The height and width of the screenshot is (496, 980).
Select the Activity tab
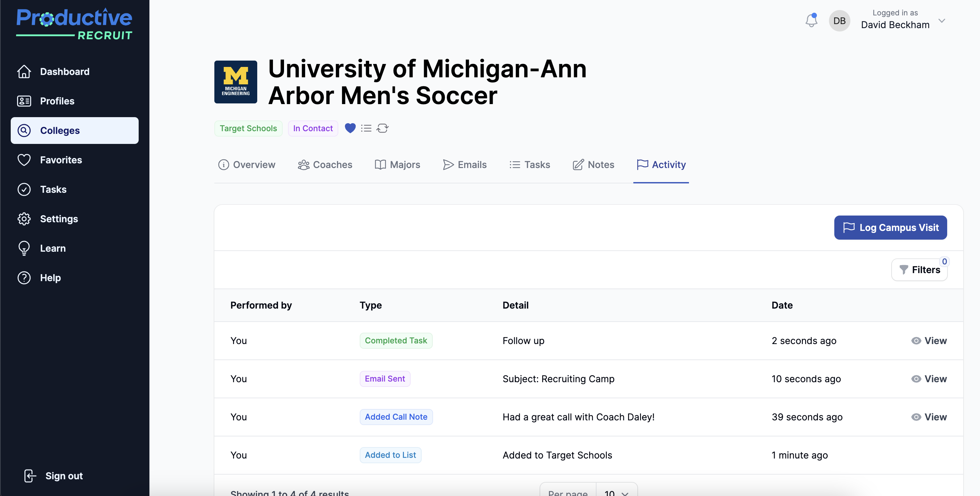tap(661, 165)
